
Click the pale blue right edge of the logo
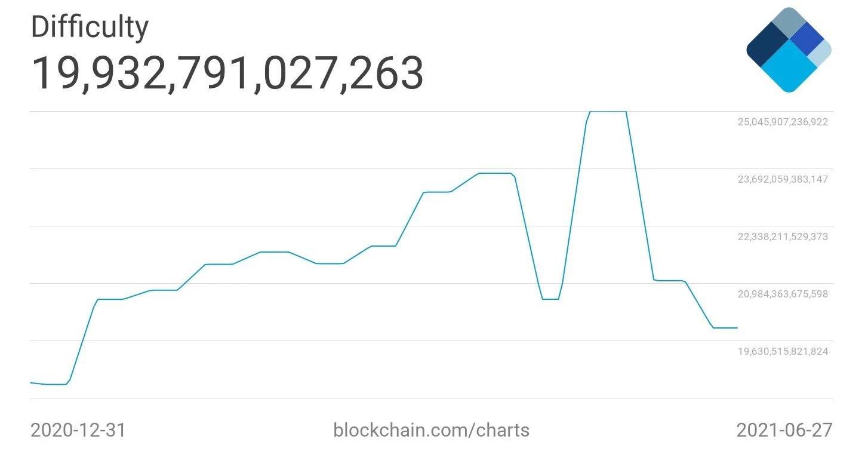822,54
